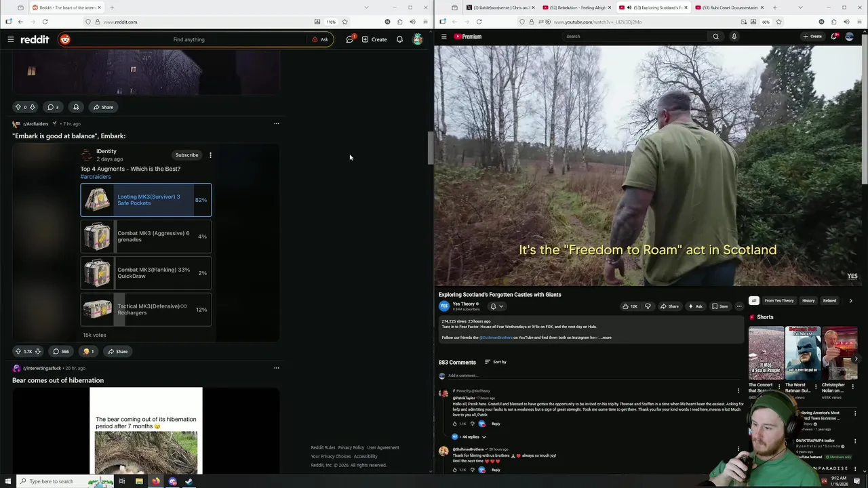This screenshot has height=488, width=868.
Task: Select 'From Yes Theory' filter chip
Action: click(x=779, y=300)
